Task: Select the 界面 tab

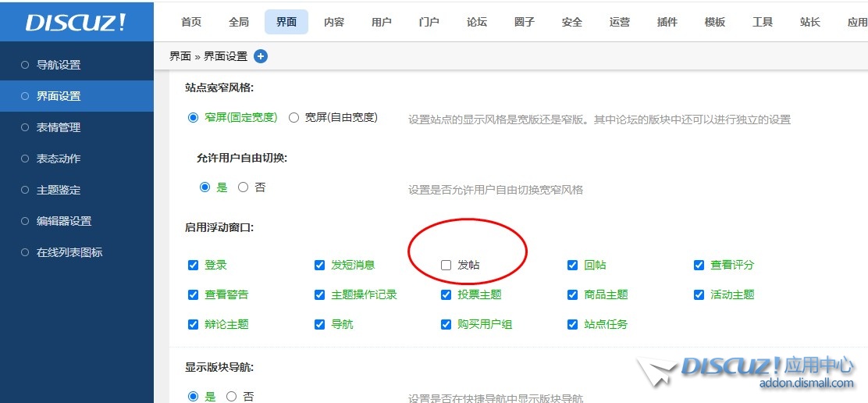Action: [x=286, y=22]
